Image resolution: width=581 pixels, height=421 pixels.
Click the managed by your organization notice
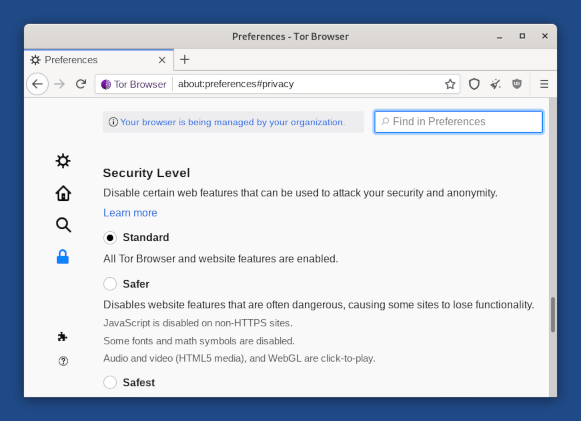[x=232, y=122]
